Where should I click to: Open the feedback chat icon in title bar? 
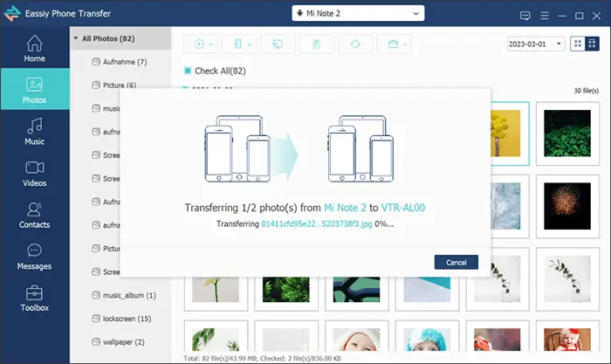coord(525,16)
